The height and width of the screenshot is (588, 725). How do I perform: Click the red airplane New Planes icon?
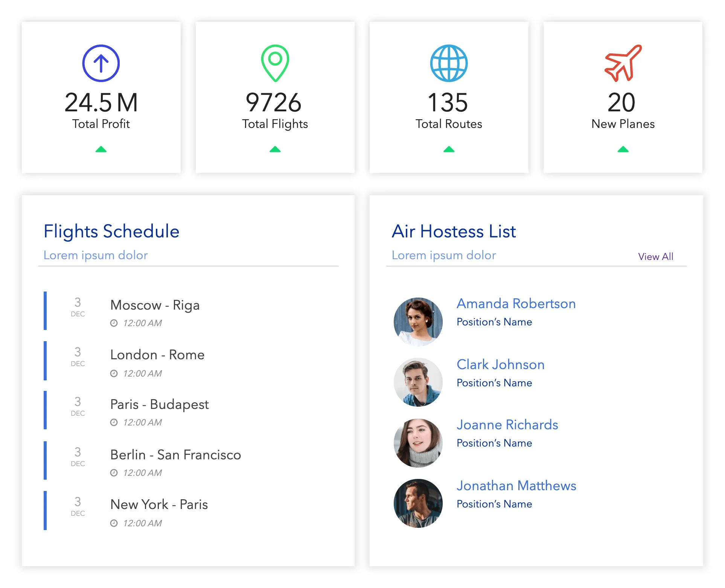tap(623, 63)
